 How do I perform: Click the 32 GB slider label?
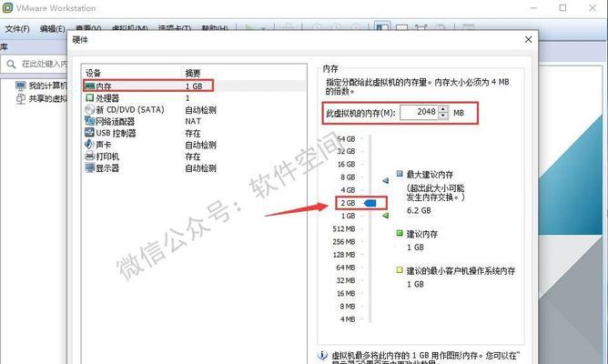(x=346, y=151)
